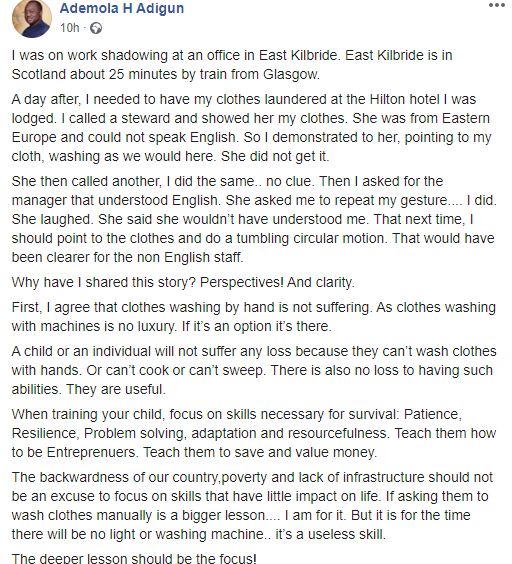Click the paragraph starting 'First, I agree that'
The image size is (512, 564).
coord(253,317)
